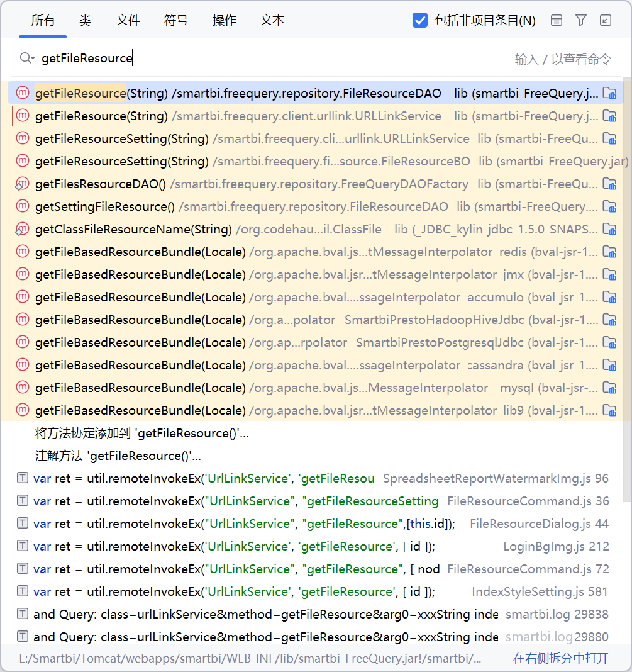Click library icon on getSettingFileResource() row
The image size is (632, 672).
[x=609, y=206]
